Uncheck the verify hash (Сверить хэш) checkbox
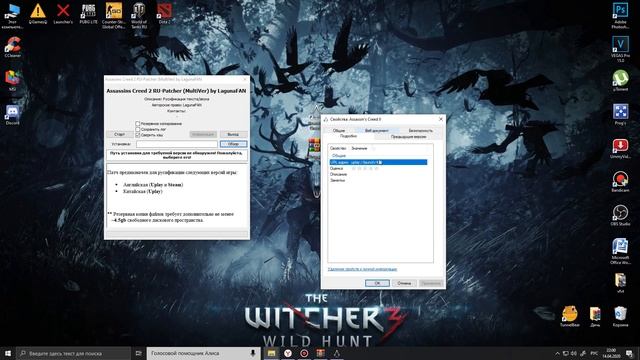640x360 pixels. pyautogui.click(x=138, y=135)
